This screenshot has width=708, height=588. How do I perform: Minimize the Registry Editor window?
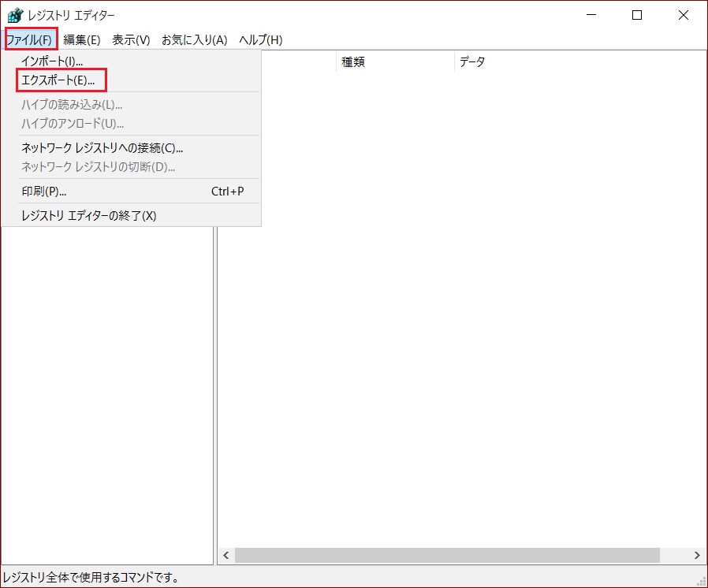(x=591, y=15)
